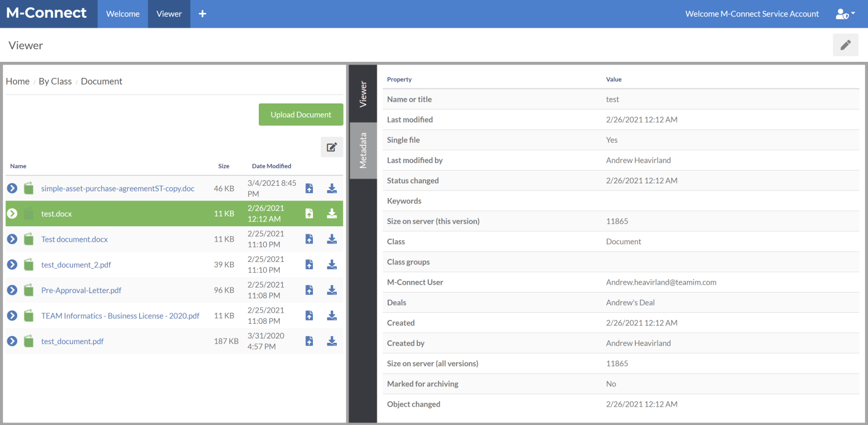Open the Pre-Approval-Letter.pdf link

81,290
